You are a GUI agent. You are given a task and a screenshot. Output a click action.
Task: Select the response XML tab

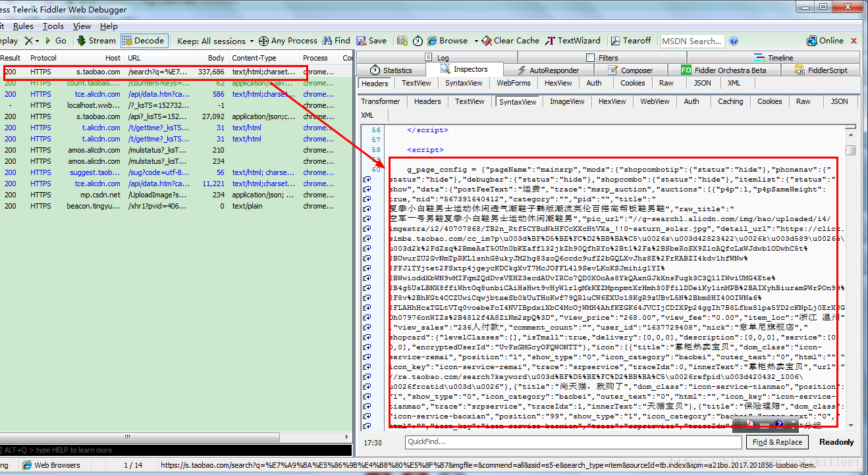pos(367,115)
